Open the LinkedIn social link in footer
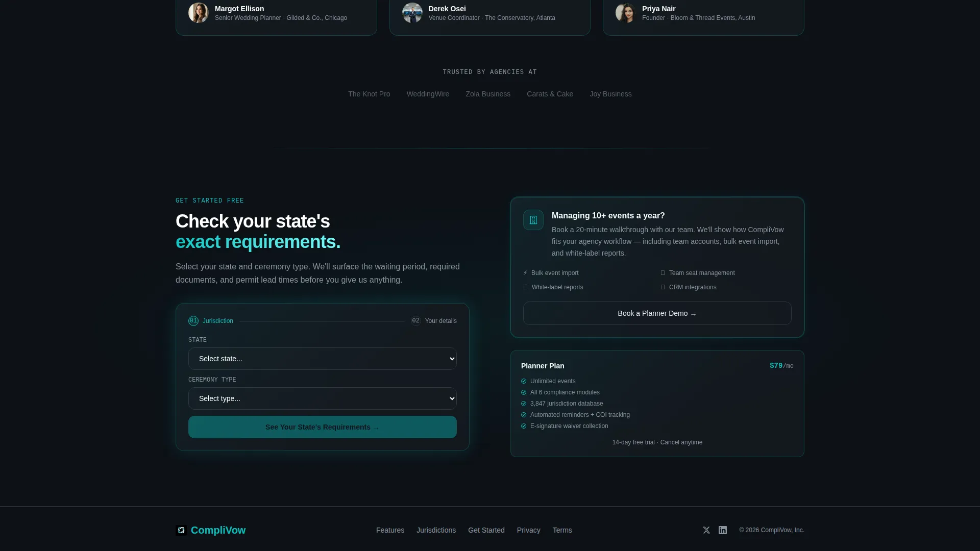The width and height of the screenshot is (980, 551). [723, 530]
